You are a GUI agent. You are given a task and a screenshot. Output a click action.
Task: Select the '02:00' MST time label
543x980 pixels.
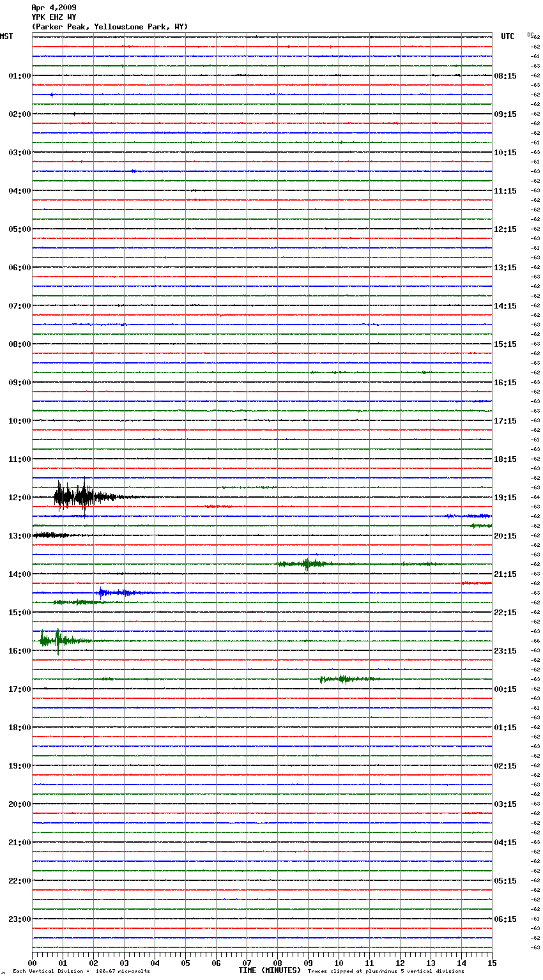click(20, 114)
